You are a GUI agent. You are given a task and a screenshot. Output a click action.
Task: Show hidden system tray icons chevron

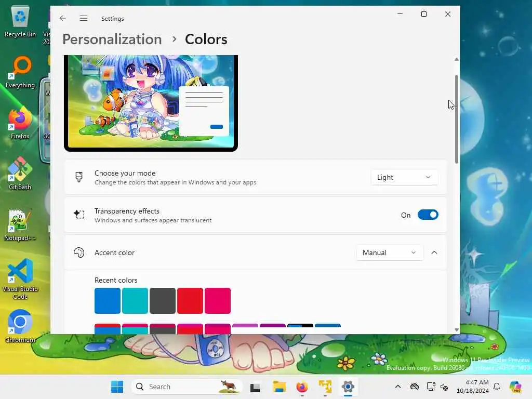pyautogui.click(x=398, y=387)
